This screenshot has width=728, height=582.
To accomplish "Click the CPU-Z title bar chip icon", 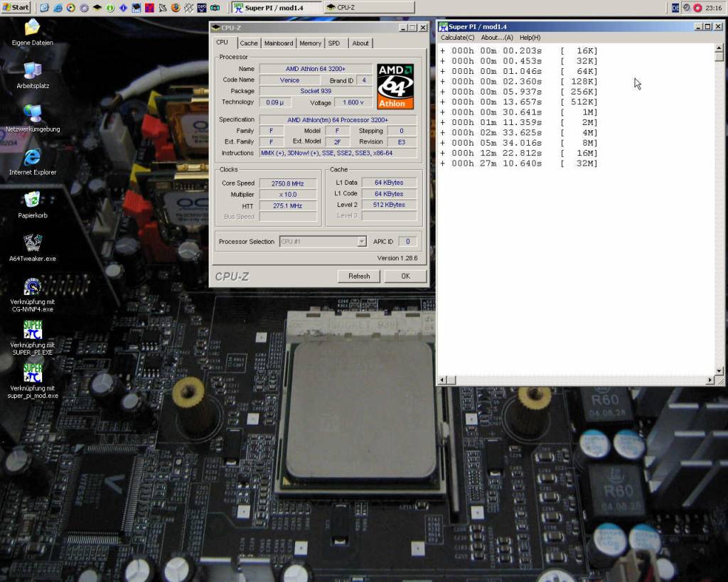I will (215, 28).
